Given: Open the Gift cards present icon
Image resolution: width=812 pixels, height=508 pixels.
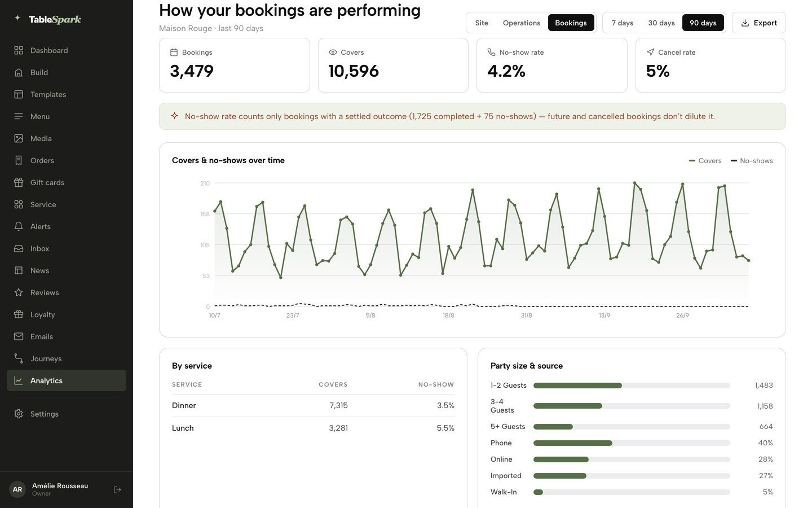Looking at the screenshot, I should click(x=19, y=182).
